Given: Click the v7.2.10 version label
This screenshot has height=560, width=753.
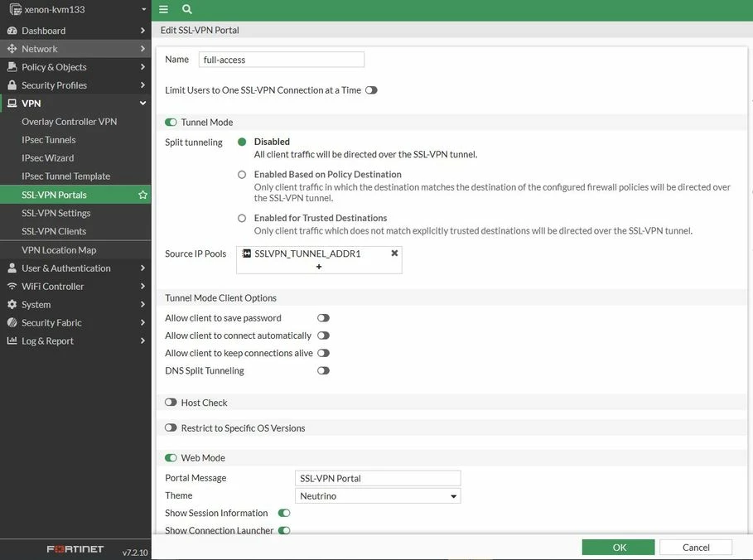Looking at the screenshot, I should (135, 553).
